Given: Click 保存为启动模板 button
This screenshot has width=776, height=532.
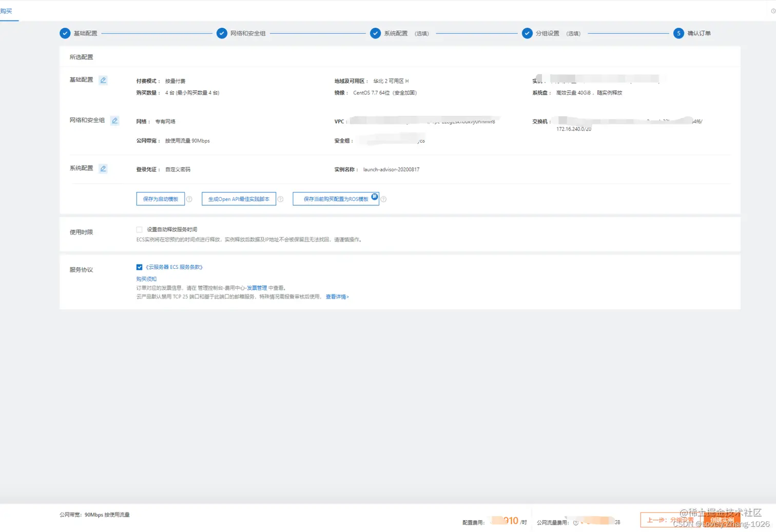Looking at the screenshot, I should (161, 199).
